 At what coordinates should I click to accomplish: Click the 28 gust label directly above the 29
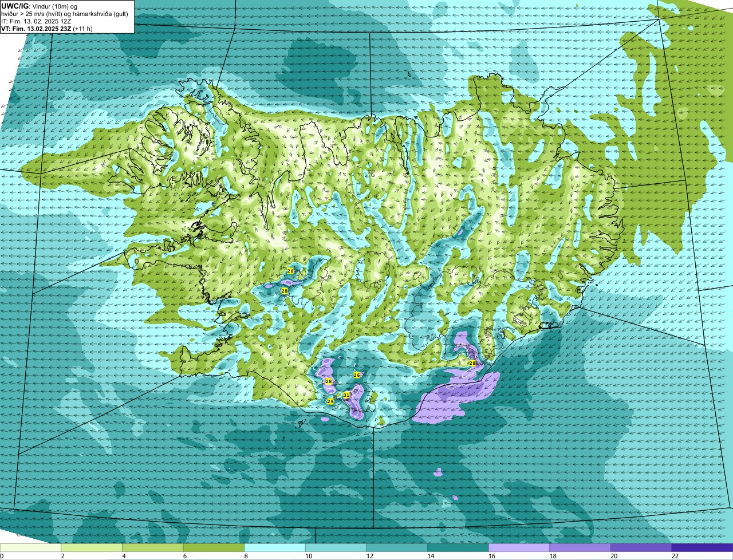tap(329, 381)
